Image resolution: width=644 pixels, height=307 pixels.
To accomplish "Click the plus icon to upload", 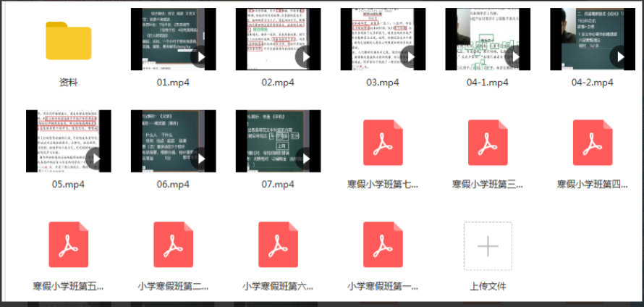I will 488,246.
